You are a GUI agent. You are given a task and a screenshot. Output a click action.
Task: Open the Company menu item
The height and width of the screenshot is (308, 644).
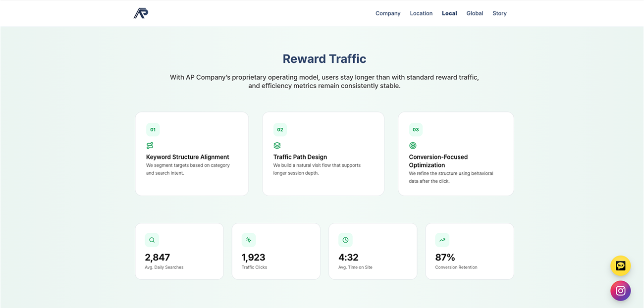388,13
